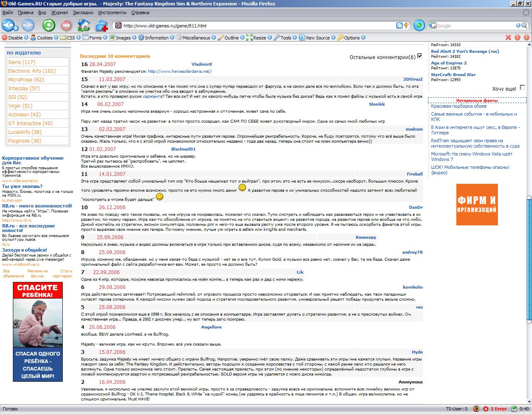The image size is (532, 415).
Task: Open the Age of Empires 2 link
Action: click(449, 63)
